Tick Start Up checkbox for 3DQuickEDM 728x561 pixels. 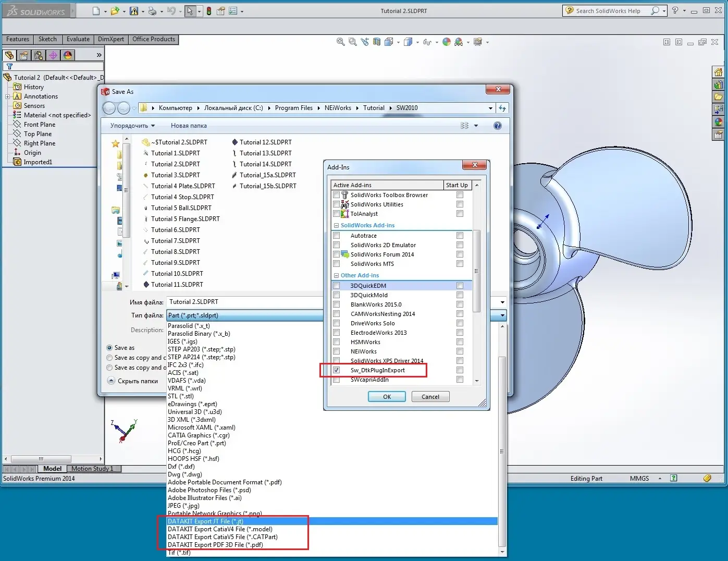[x=460, y=286]
